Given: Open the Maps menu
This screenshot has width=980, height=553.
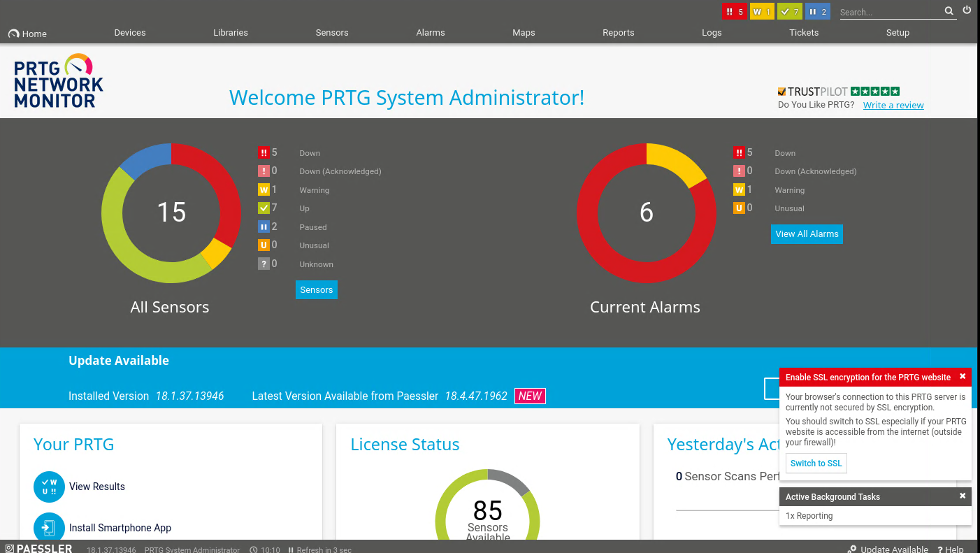Looking at the screenshot, I should pos(524,32).
